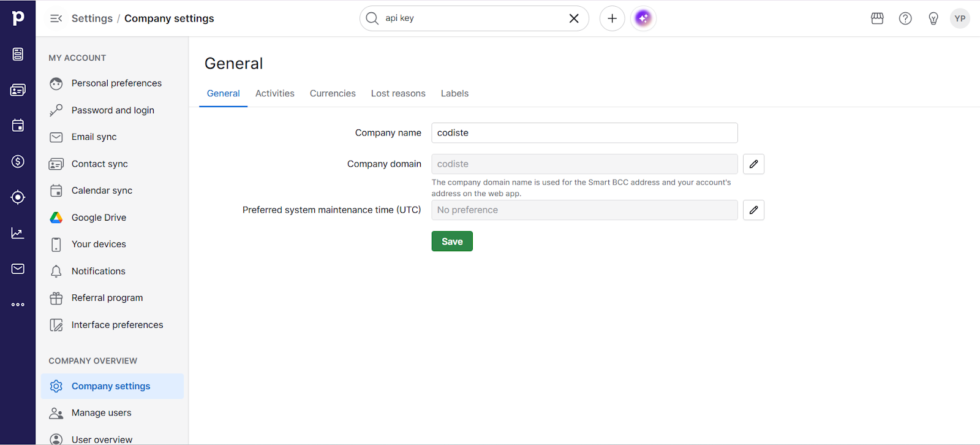Click the green Save button
Image resolution: width=980 pixels, height=445 pixels.
pos(452,242)
